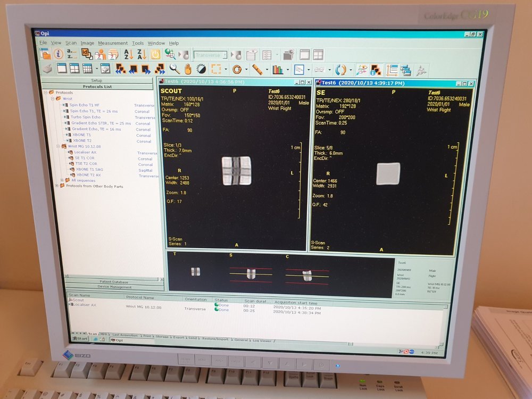
Task: Open the File menu
Action: [43, 43]
